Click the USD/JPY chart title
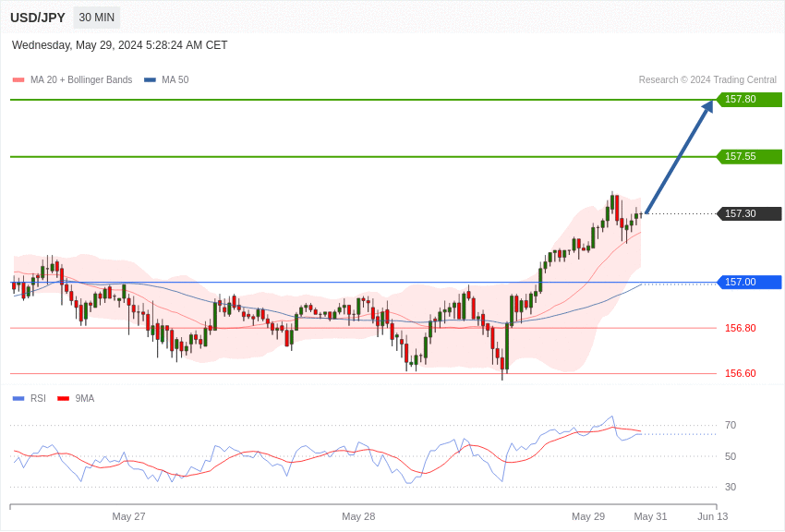Image resolution: width=785 pixels, height=532 pixels. 38,18
